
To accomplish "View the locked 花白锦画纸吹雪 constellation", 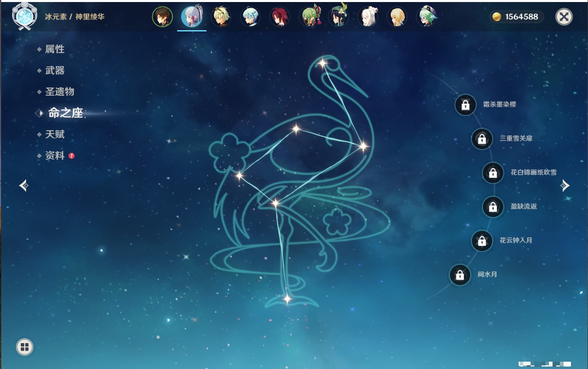I will 493,173.
